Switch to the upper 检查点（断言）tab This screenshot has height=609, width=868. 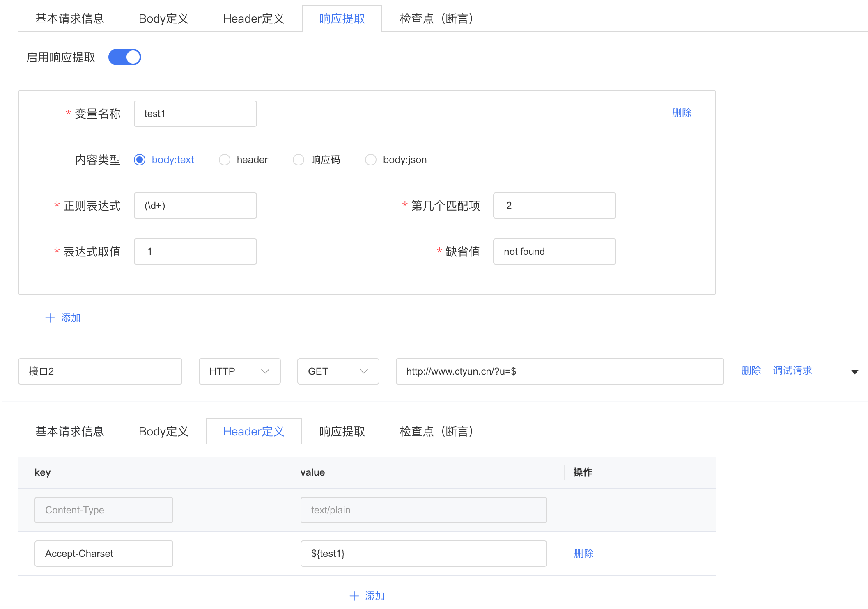pos(436,19)
